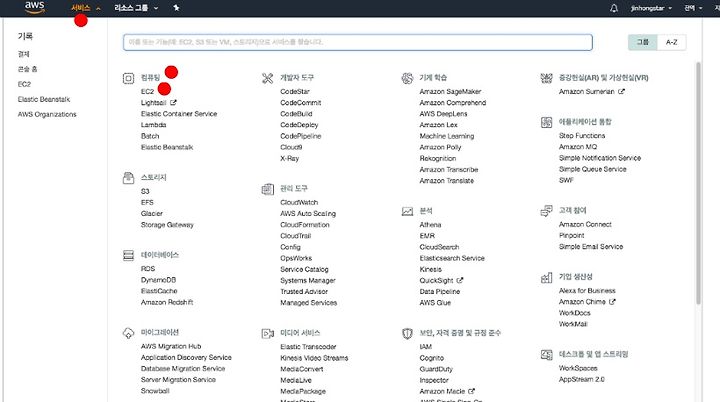This screenshot has width=720, height=402.
Task: Open Rekognition service
Action: coord(438,158)
